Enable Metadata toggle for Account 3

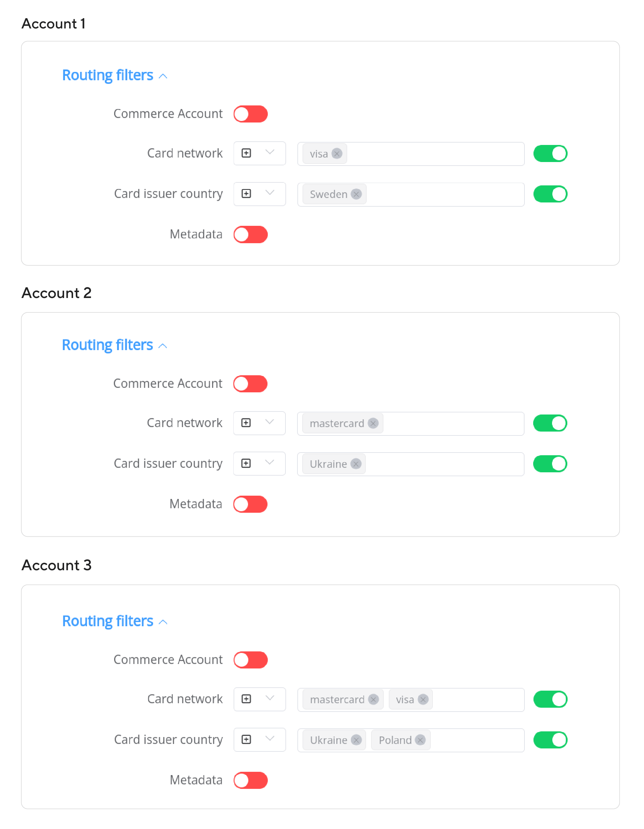click(251, 780)
